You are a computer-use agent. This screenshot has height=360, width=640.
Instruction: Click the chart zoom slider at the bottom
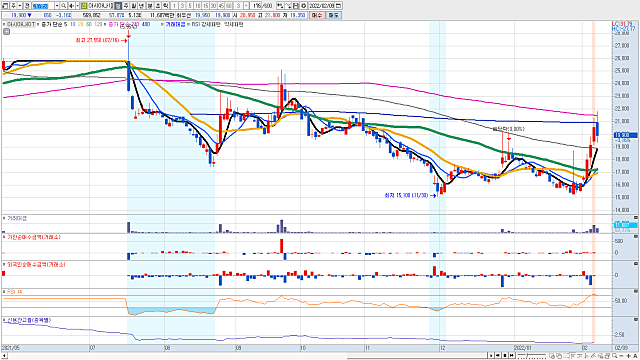click(x=532, y=356)
